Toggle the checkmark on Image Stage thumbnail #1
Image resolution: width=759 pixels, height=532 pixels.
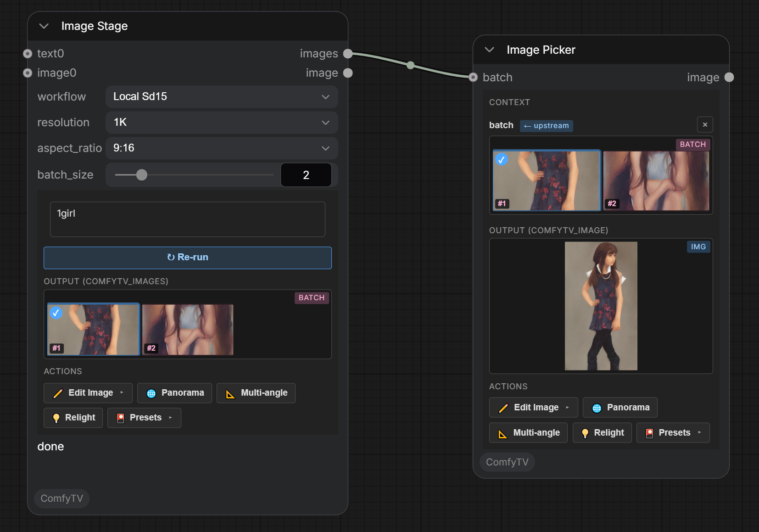(56, 313)
